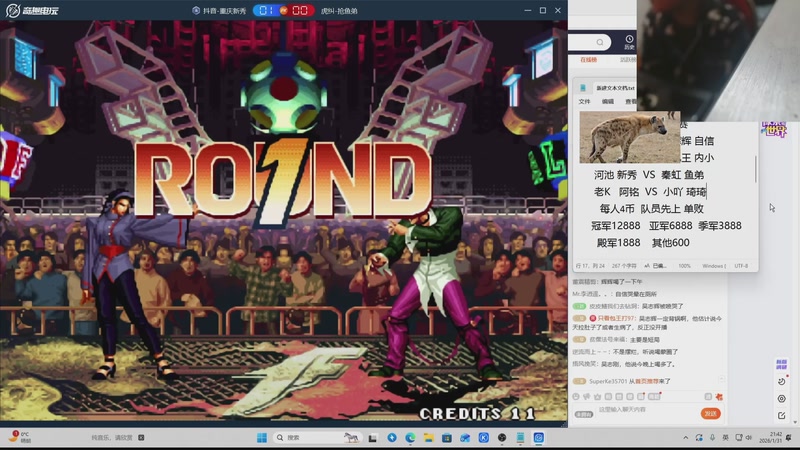
Task: Open the taskbar clock showing 21:42
Action: coord(770,438)
